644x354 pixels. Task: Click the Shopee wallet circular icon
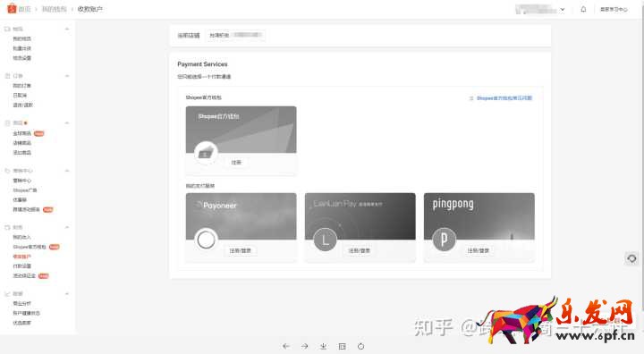pyautogui.click(x=207, y=153)
